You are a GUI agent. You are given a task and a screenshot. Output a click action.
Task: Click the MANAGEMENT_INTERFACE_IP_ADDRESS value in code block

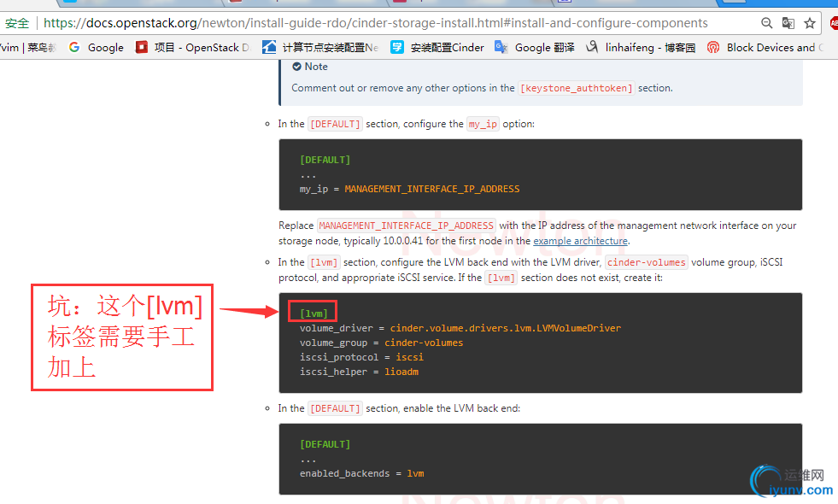[432, 189]
